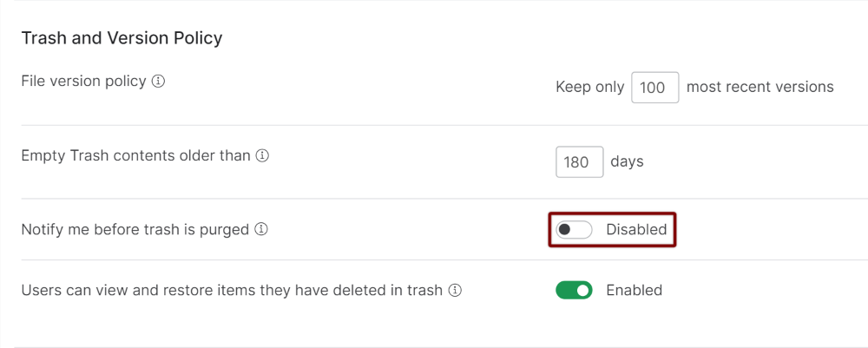Click the File version policy label
This screenshot has width=868, height=348.
pos(83,82)
